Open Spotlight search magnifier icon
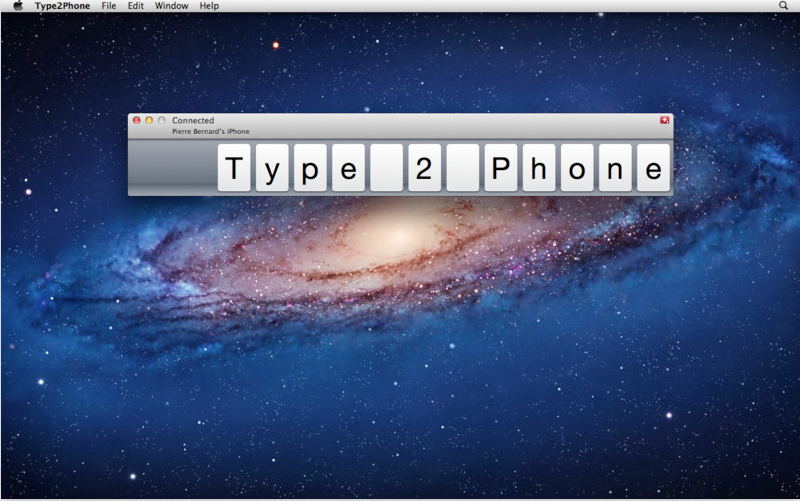Image resolution: width=800 pixels, height=501 pixels. pos(783,6)
